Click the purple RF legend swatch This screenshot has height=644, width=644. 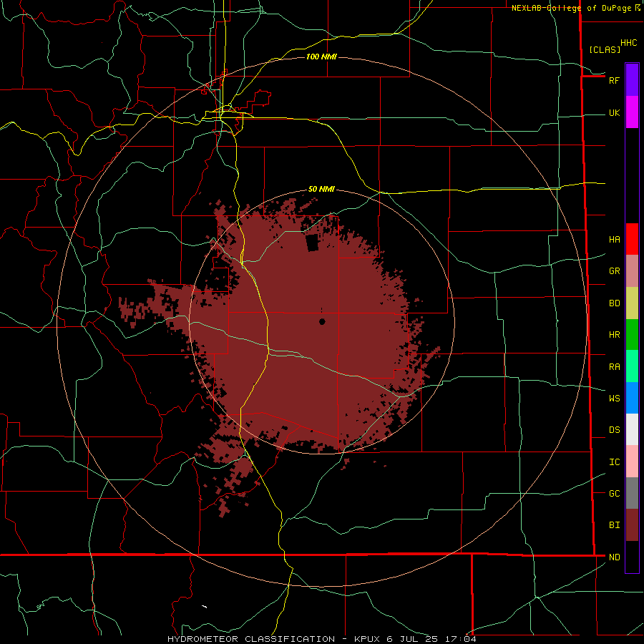(632, 80)
